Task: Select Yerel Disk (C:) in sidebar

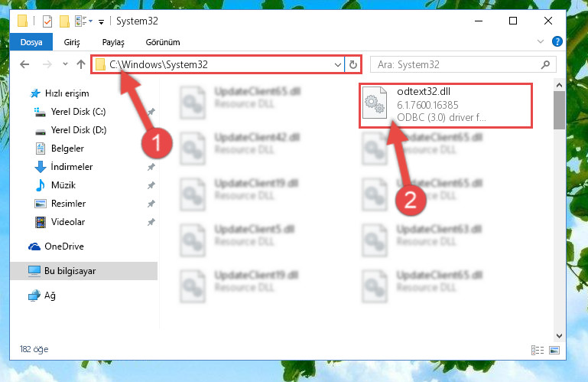Action: (78, 112)
